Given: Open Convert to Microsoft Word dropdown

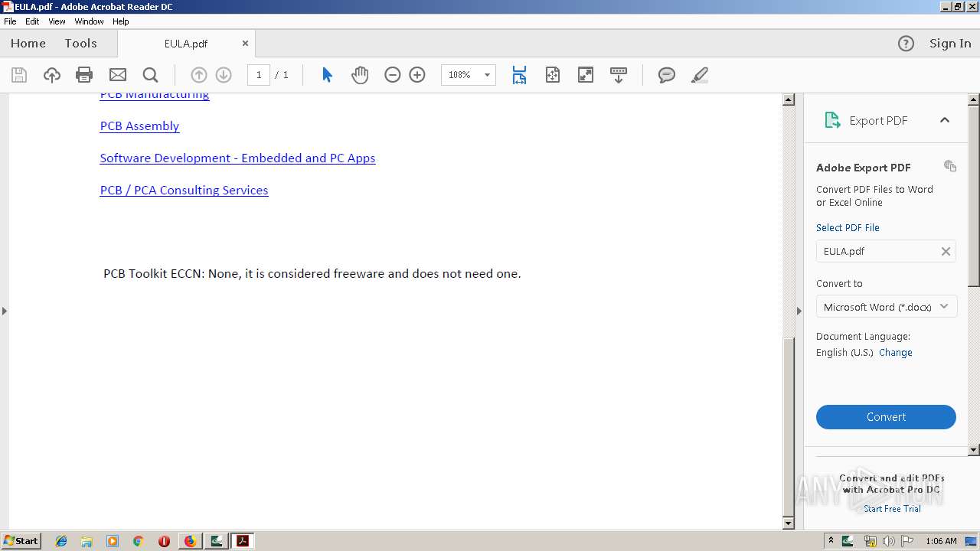Looking at the screenshot, I should click(886, 307).
